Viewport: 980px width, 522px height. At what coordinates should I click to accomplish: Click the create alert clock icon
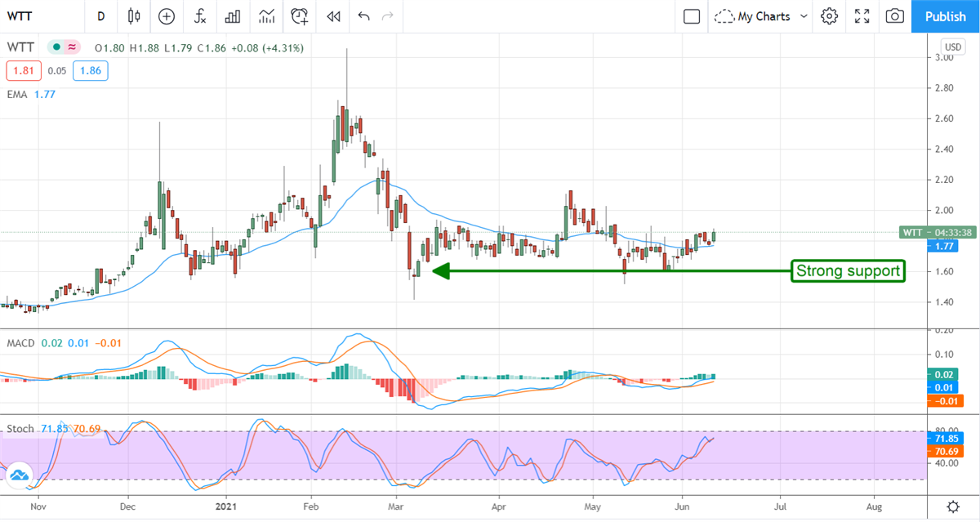tap(300, 16)
